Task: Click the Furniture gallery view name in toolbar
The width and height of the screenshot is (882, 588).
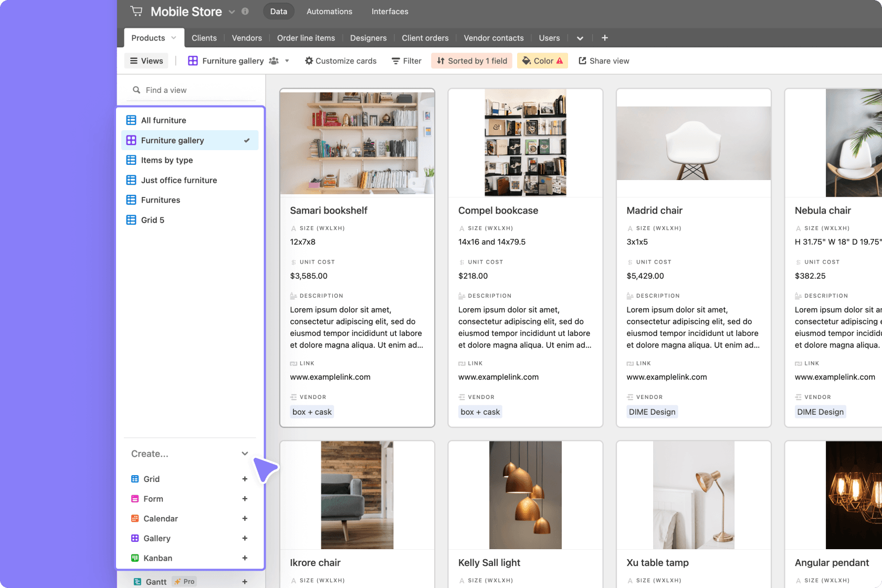Action: pos(233,61)
